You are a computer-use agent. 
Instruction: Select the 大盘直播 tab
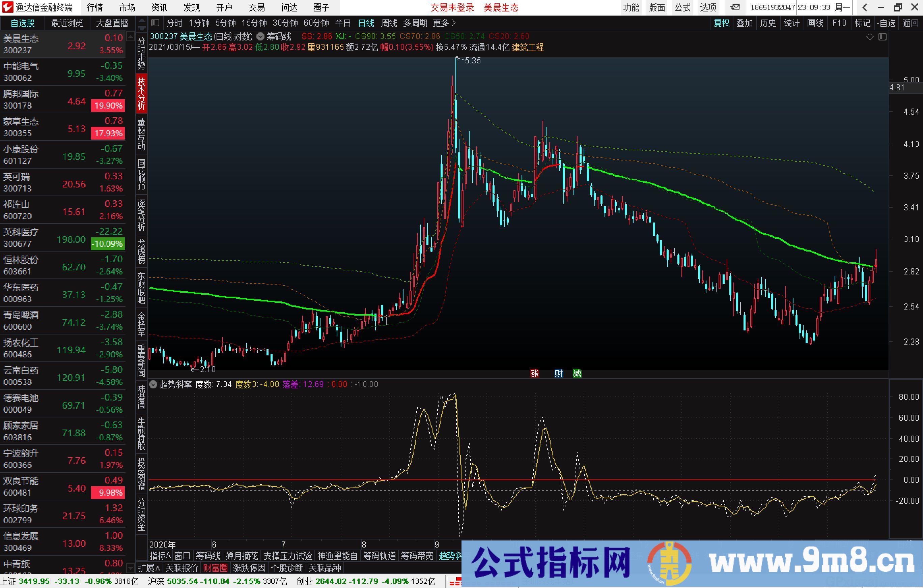point(112,23)
